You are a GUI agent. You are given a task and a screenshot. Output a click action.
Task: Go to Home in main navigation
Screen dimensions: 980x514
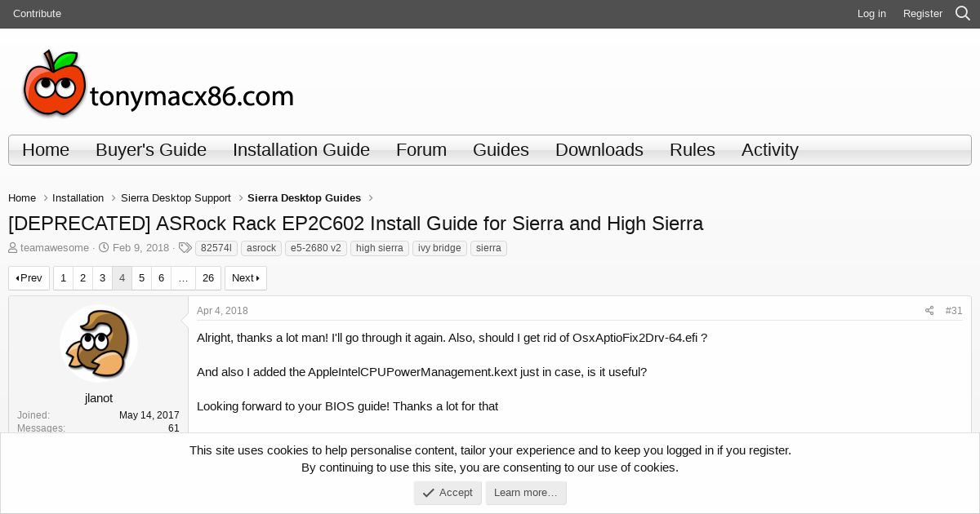coord(46,150)
